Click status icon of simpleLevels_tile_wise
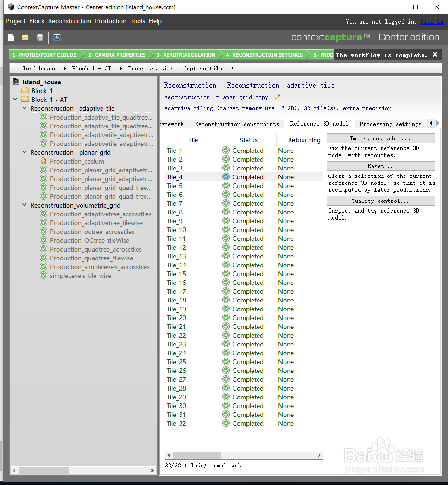Screen dimensions: 448x485 [x=44, y=275]
